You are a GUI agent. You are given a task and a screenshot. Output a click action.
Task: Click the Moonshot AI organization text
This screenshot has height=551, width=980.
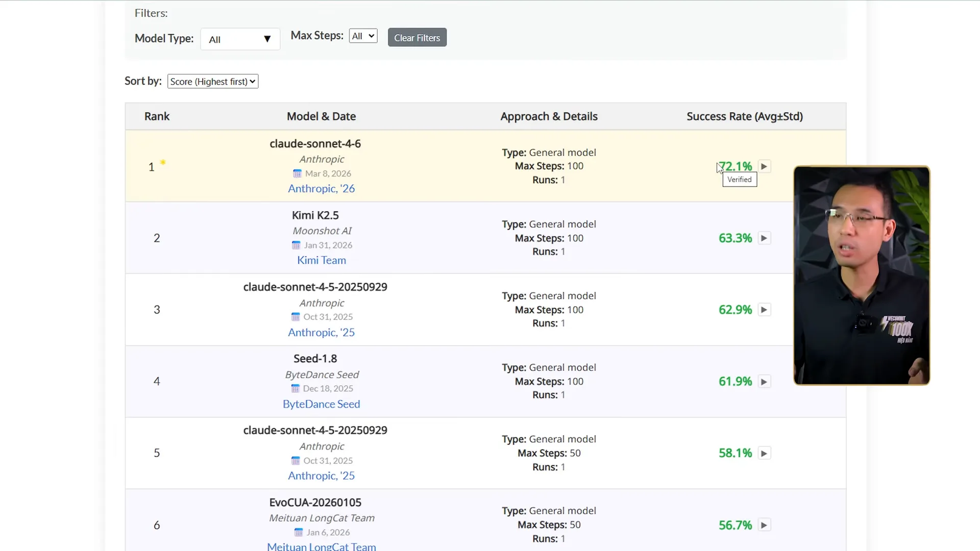pyautogui.click(x=322, y=231)
